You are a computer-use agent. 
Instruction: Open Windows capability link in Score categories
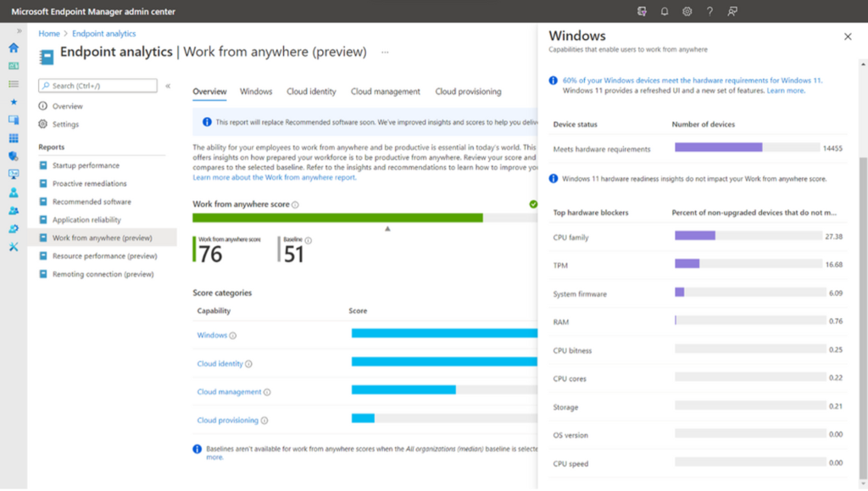click(x=212, y=336)
